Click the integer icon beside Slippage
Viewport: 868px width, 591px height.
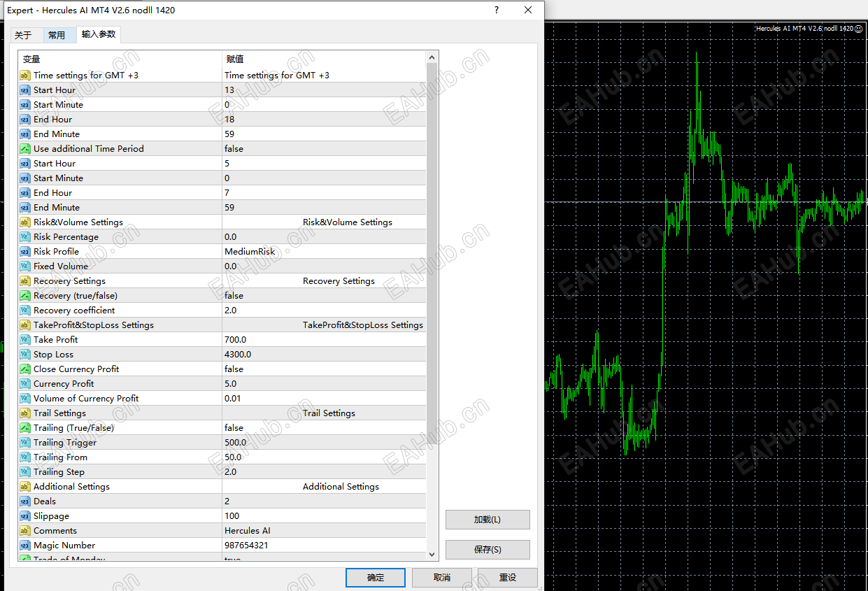click(x=25, y=516)
